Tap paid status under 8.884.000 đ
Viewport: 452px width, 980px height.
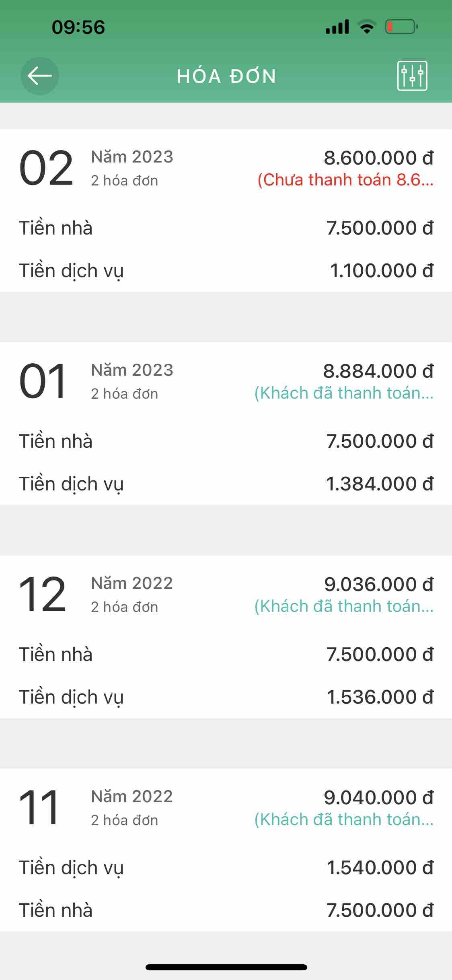coord(344,393)
